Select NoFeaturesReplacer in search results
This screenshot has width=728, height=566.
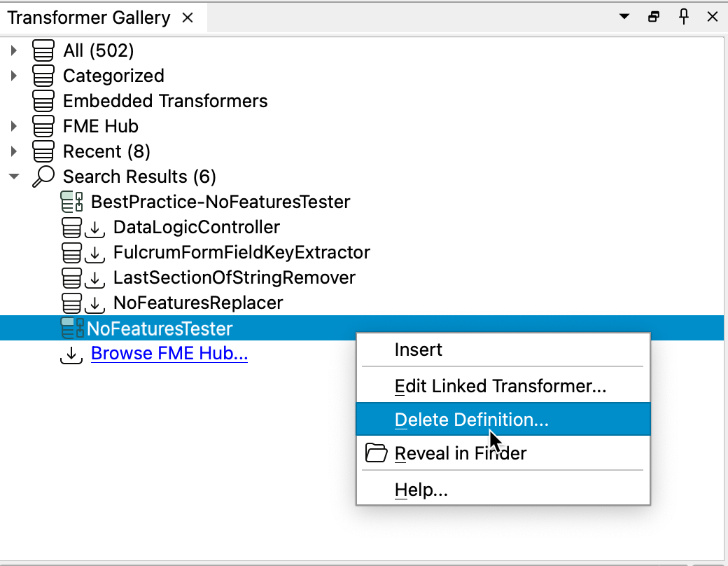tap(198, 303)
